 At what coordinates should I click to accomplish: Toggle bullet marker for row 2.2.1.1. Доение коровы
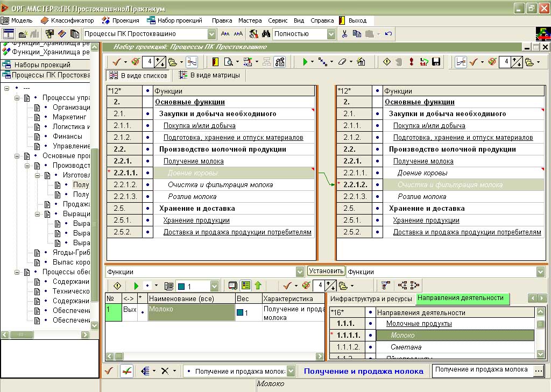(x=147, y=173)
